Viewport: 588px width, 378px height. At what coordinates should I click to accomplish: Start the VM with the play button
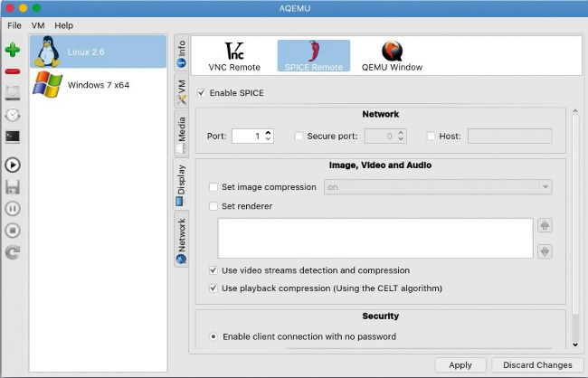click(13, 165)
